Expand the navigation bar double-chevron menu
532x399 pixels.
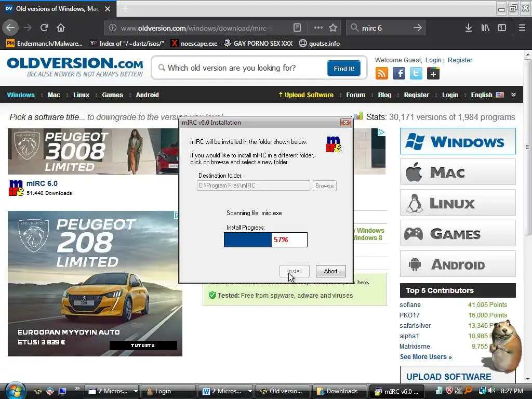tap(513, 95)
